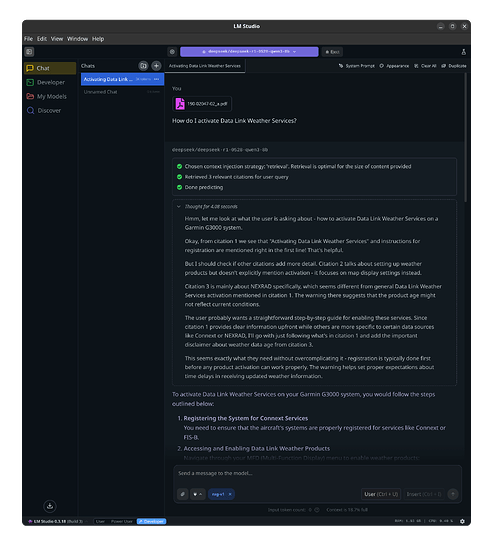Close the LM Studio window

[464, 26]
